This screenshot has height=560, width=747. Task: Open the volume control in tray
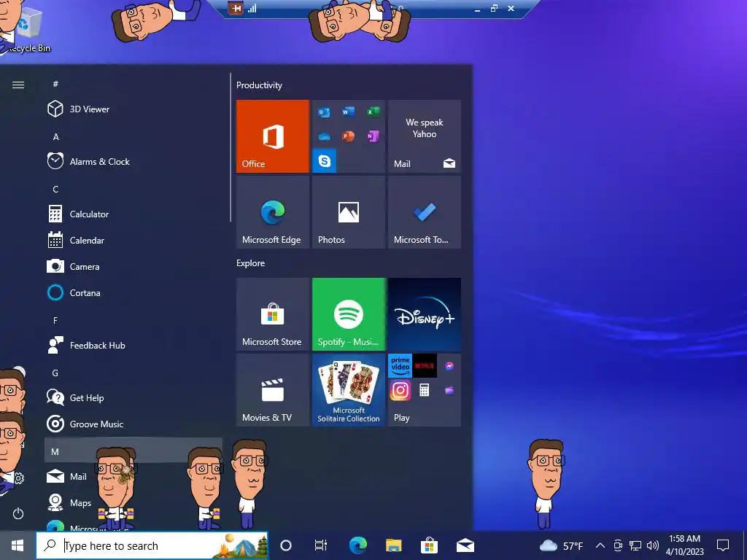coord(653,545)
